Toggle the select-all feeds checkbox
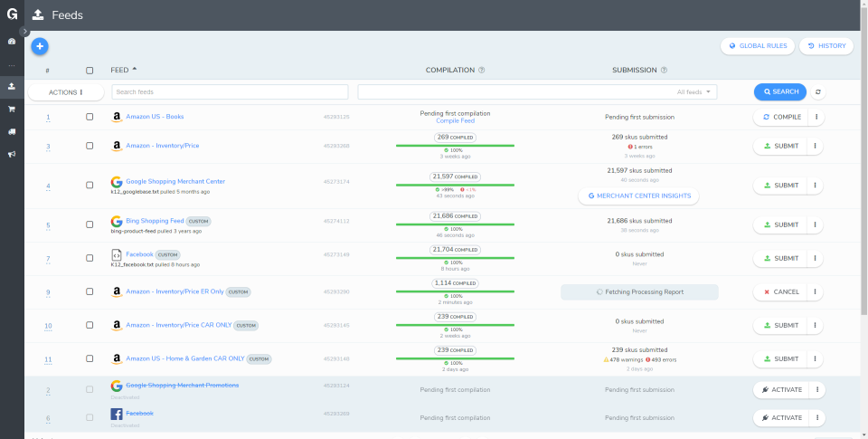The image size is (868, 439). (90, 71)
